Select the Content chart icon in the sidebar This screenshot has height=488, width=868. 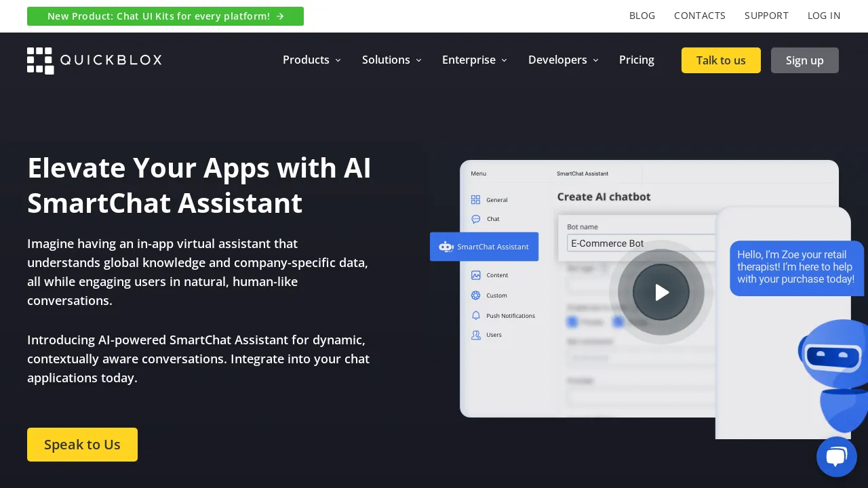pos(476,275)
